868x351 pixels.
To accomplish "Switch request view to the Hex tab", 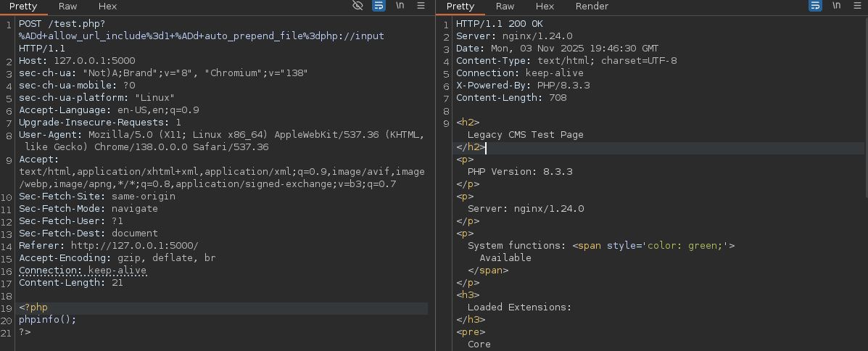I will tap(107, 7).
